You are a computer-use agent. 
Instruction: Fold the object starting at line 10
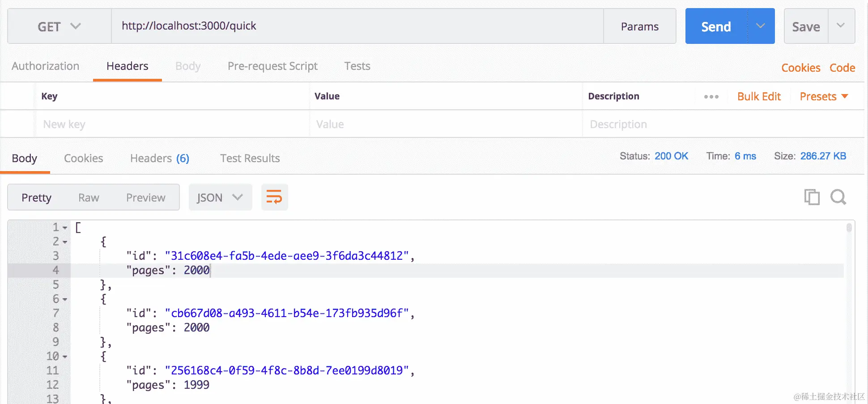point(65,357)
